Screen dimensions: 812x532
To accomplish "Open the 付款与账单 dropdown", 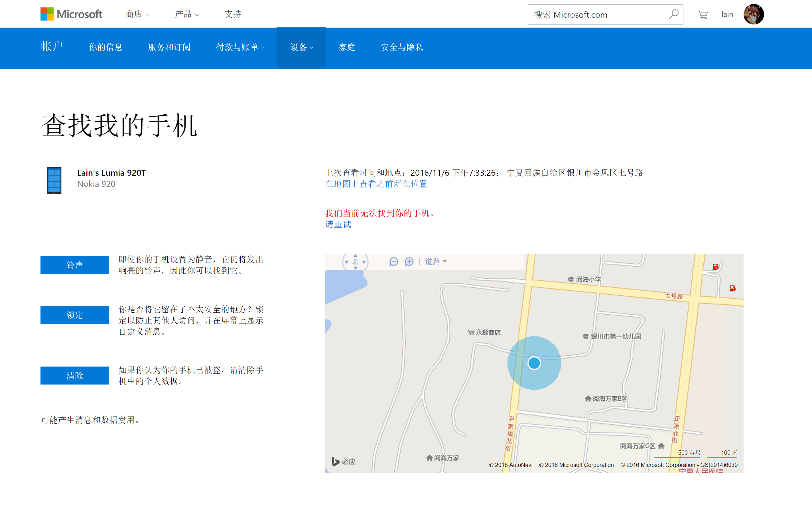I will click(x=240, y=47).
